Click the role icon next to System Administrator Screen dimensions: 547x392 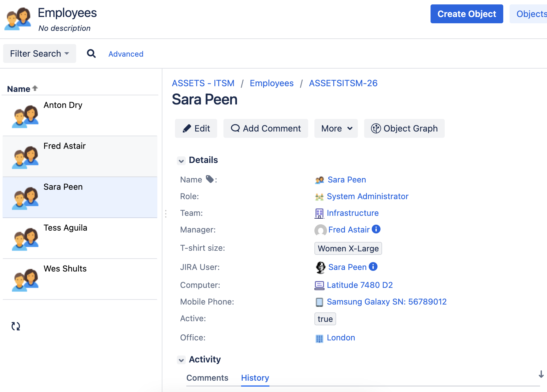[319, 196]
